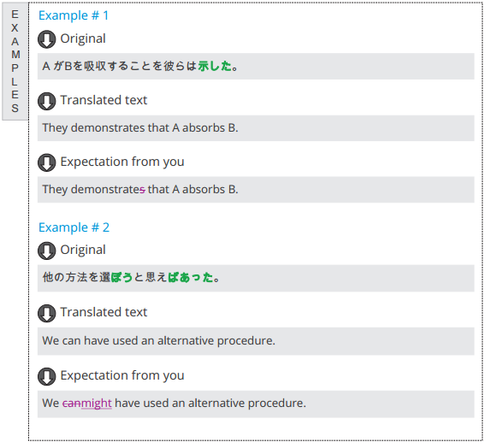The image size is (486, 448).
Task: Click arrow icon beside Example 2 Expectation from you
Action: (47, 376)
